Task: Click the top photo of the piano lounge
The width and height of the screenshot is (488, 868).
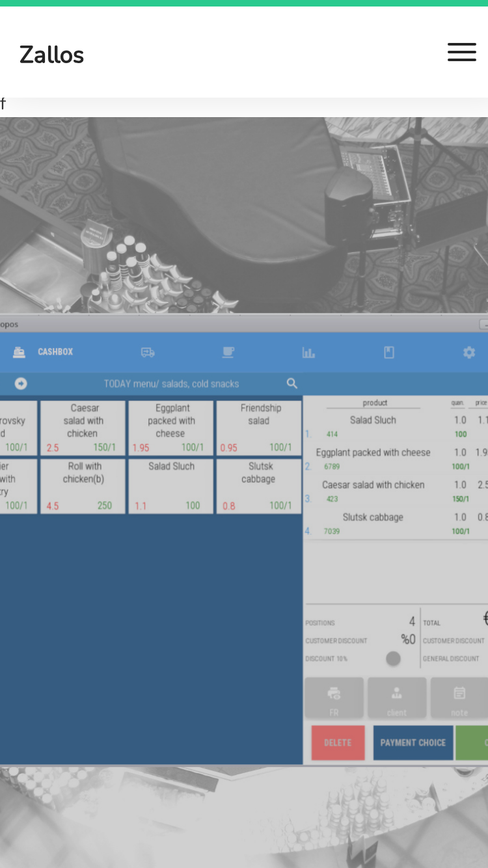Action: point(244,215)
